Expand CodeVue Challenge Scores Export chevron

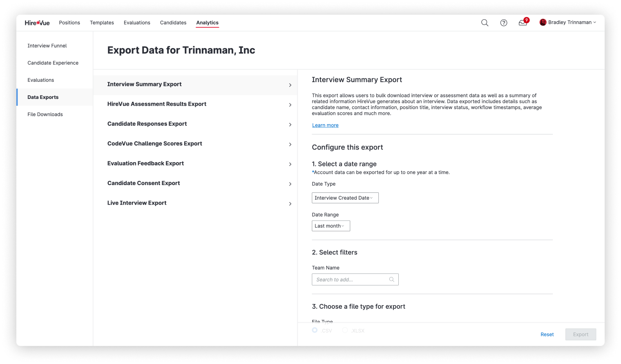tap(290, 144)
